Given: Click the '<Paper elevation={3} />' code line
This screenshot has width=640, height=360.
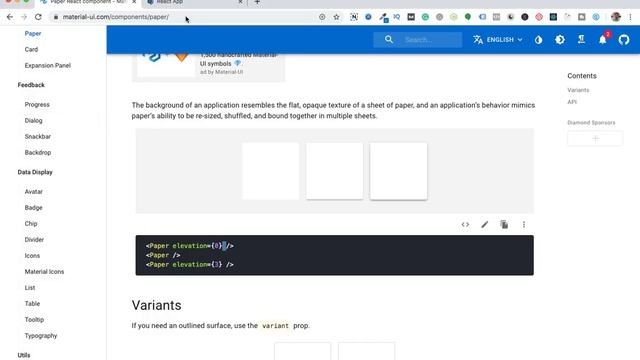Looking at the screenshot, I should (190, 264).
